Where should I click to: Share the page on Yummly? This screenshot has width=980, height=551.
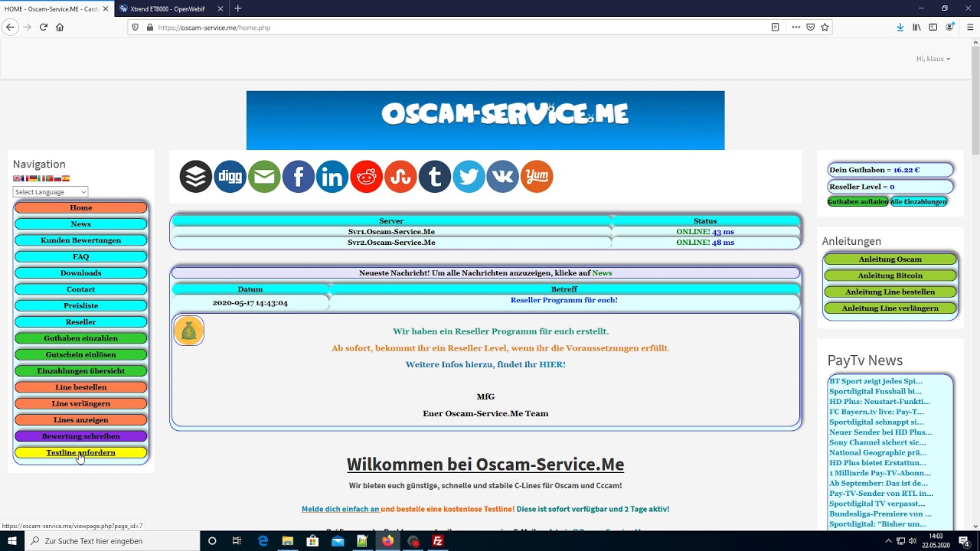click(537, 177)
